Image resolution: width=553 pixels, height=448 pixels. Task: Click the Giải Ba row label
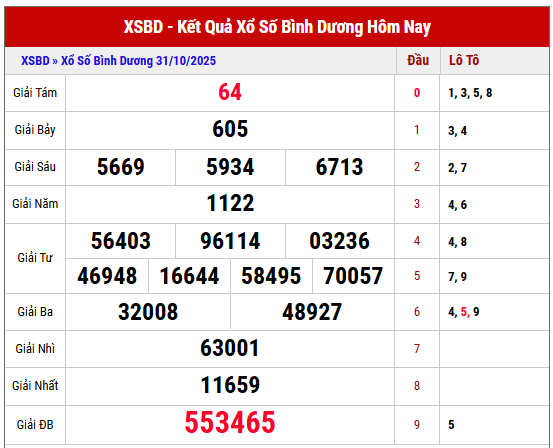(x=35, y=312)
